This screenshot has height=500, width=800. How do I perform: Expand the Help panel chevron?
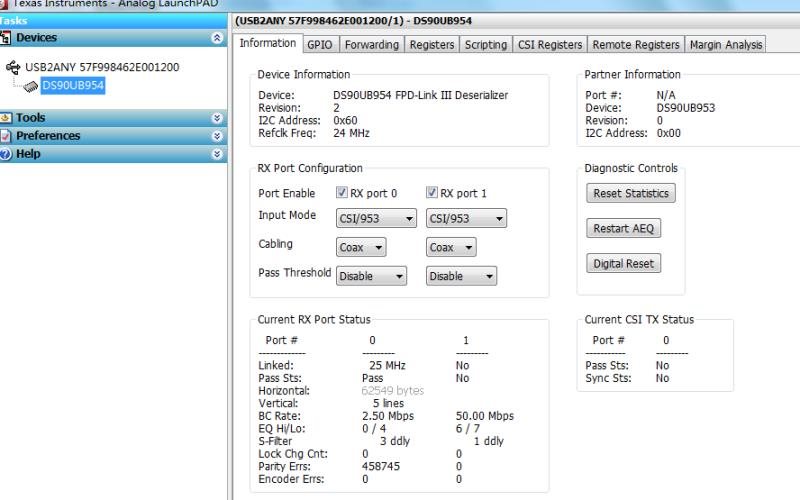(x=217, y=154)
